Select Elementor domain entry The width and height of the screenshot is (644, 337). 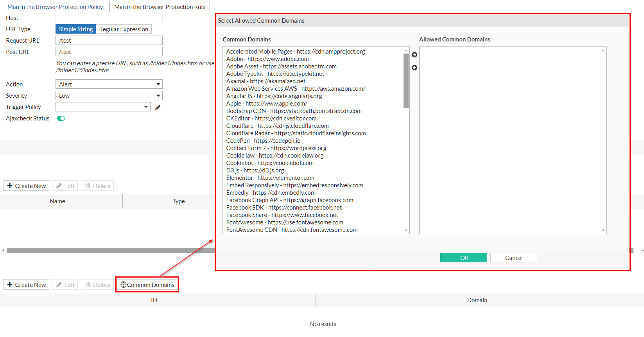tap(270, 178)
